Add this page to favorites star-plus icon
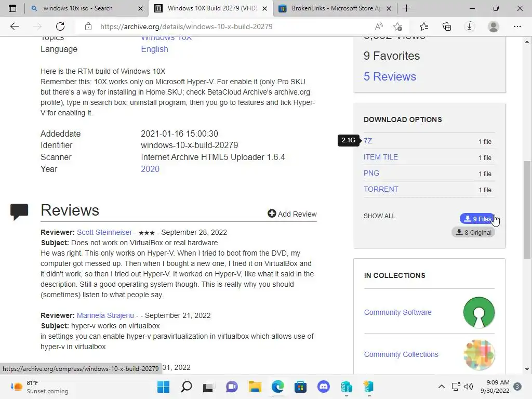532x399 pixels. tap(397, 26)
